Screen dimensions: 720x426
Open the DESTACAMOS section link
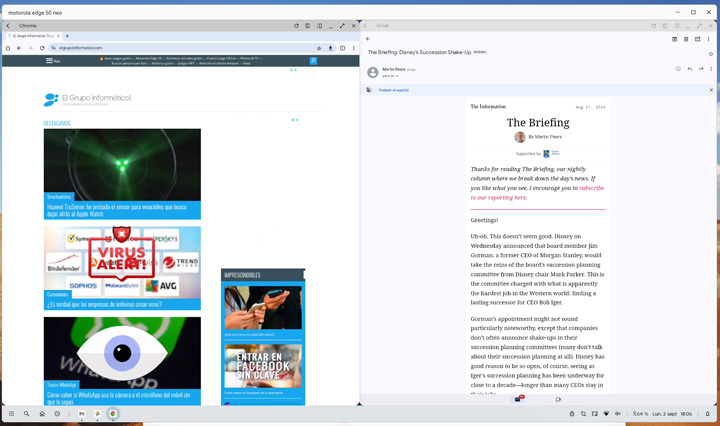pyautogui.click(x=57, y=123)
